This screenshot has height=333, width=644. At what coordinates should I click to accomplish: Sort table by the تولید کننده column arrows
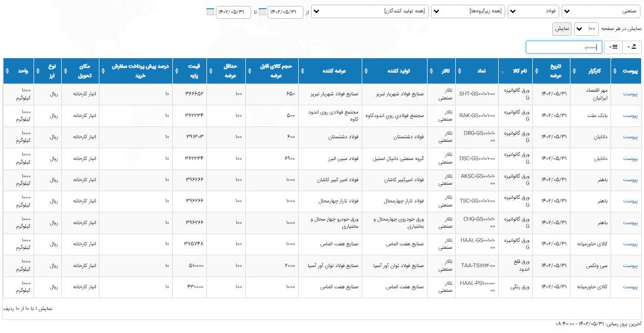pyautogui.click(x=366, y=71)
